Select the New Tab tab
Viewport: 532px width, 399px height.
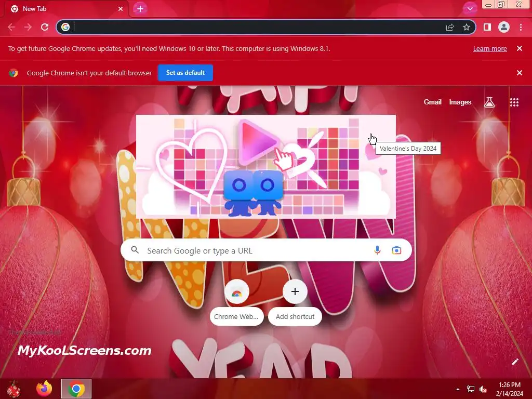coord(66,9)
